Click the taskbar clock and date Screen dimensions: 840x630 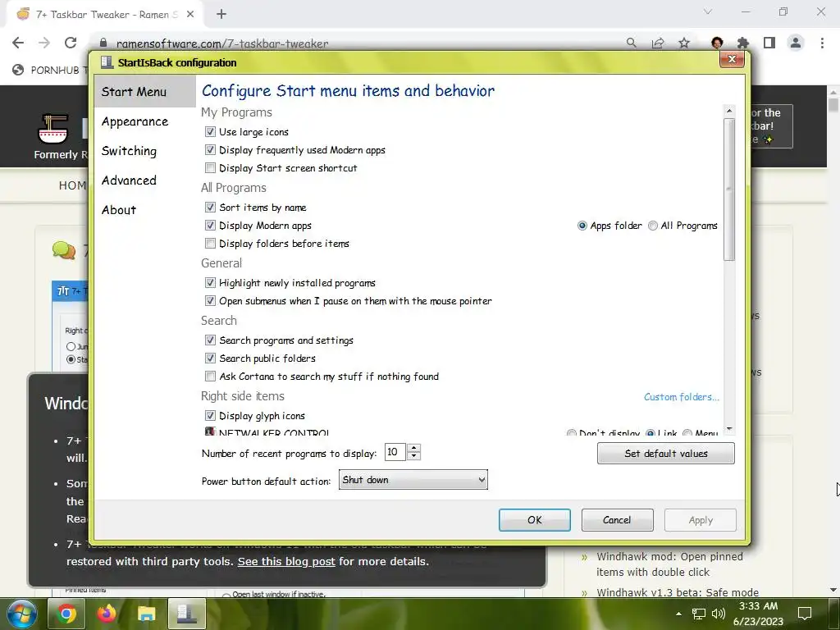point(758,614)
